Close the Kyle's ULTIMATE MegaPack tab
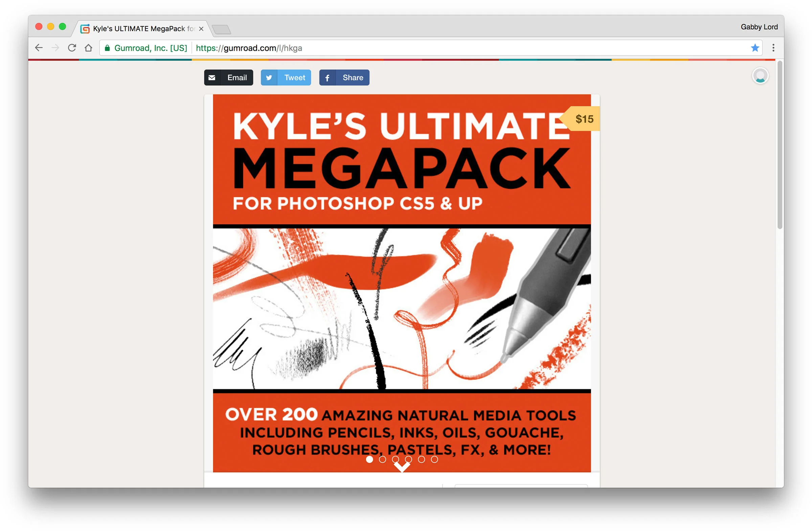This screenshot has height=531, width=812. point(201,29)
